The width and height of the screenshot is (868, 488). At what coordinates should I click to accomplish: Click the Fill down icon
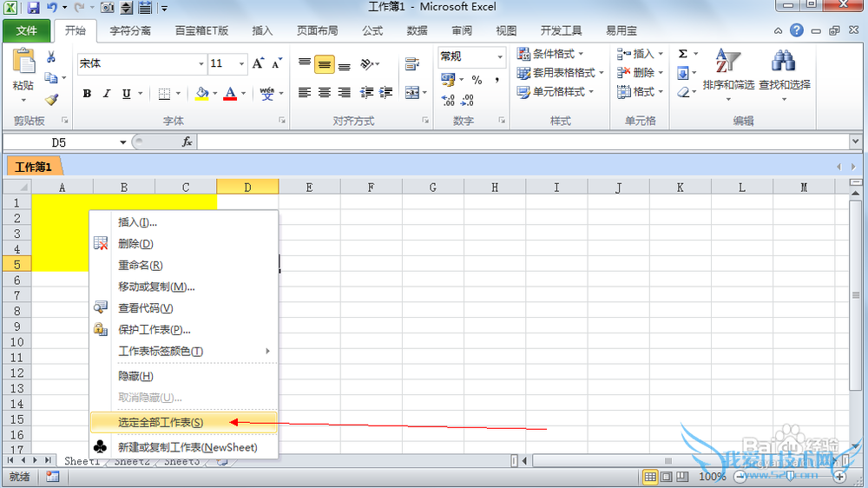tap(683, 73)
